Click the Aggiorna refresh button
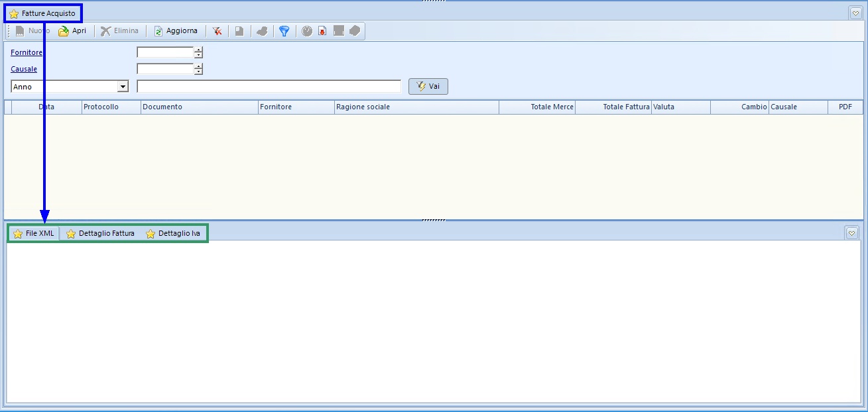The height and width of the screenshot is (412, 868). [x=176, y=31]
